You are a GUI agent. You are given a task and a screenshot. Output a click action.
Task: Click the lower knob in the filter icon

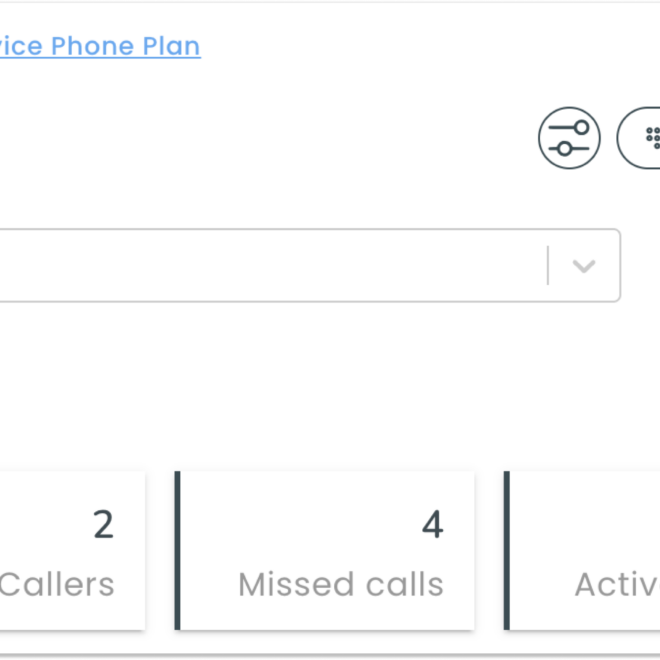[565, 149]
